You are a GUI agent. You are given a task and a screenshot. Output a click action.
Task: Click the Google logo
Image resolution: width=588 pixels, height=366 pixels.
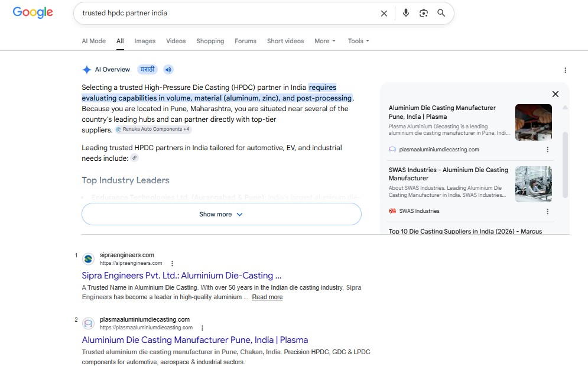coord(33,13)
